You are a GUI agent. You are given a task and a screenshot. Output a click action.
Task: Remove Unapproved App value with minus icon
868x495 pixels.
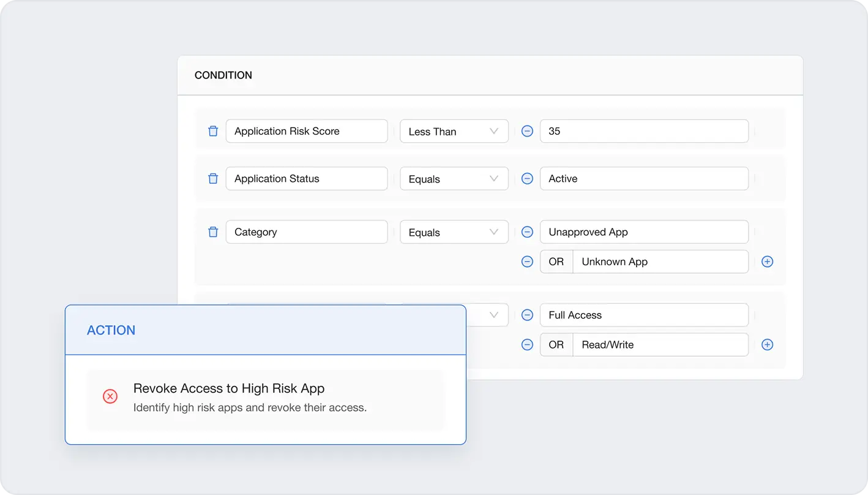[x=527, y=232]
